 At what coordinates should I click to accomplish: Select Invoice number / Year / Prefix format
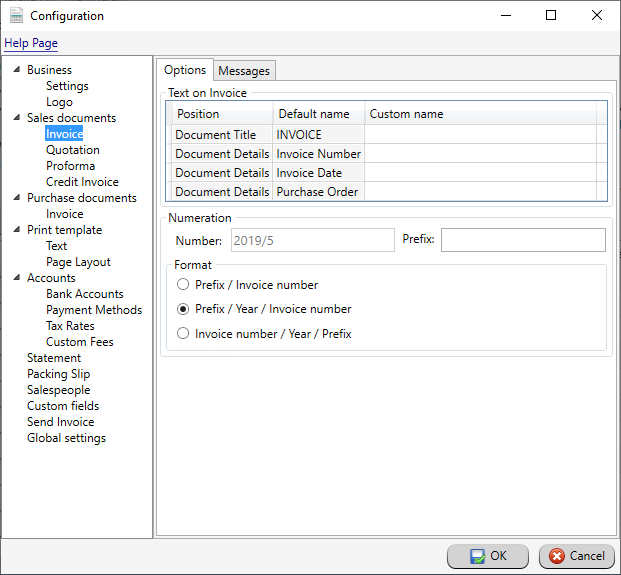pyautogui.click(x=264, y=333)
